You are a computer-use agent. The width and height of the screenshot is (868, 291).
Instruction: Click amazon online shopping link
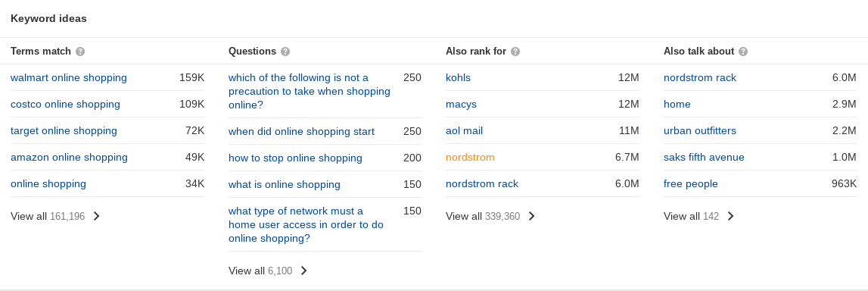[x=69, y=158]
